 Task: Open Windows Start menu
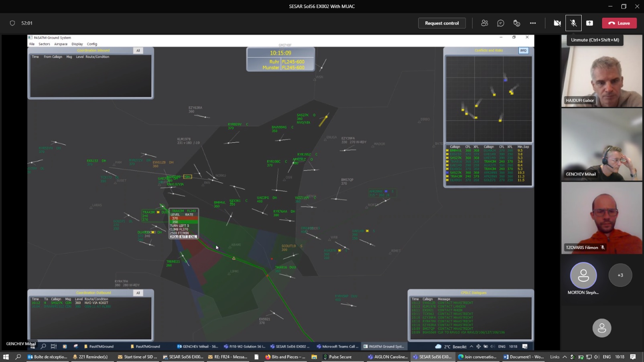pos(6,357)
